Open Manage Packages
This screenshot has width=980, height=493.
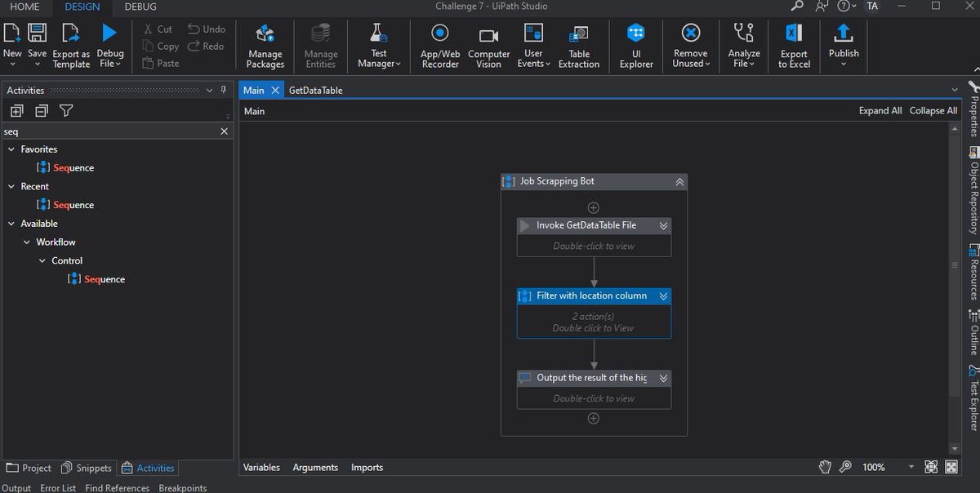pyautogui.click(x=265, y=46)
